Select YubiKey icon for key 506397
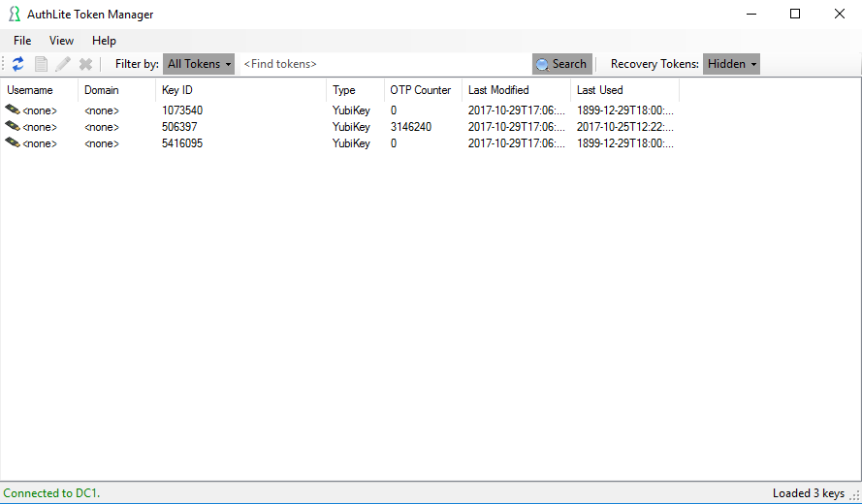The width and height of the screenshot is (862, 504). [x=13, y=126]
